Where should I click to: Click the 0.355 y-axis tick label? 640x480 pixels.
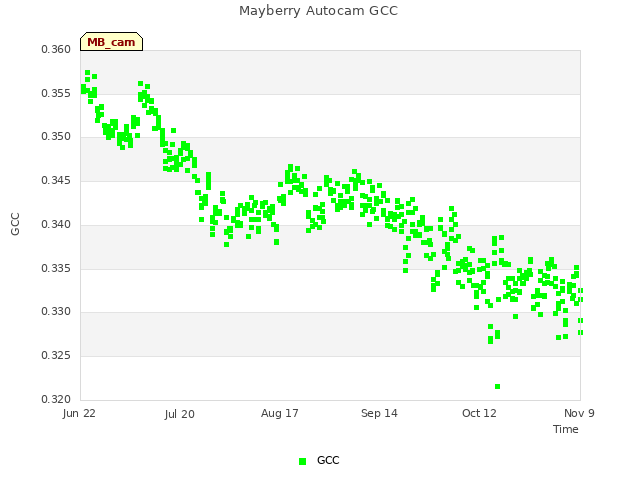56,93
